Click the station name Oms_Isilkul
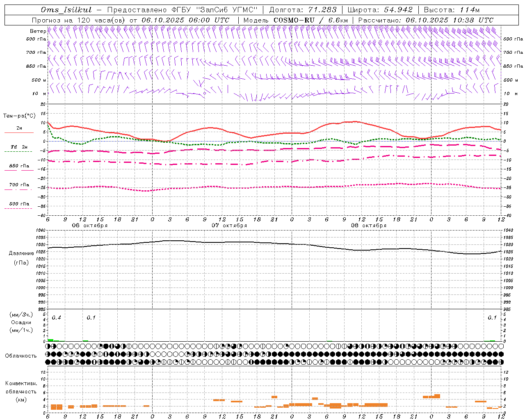The width and height of the screenshot is (525, 420). pyautogui.click(x=66, y=10)
